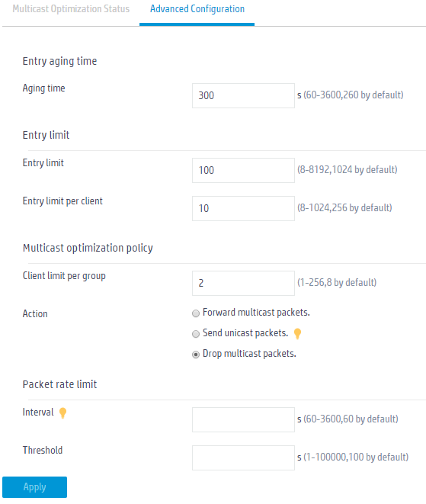Click the Threshold input field
Image resolution: width=426 pixels, height=504 pixels.
pos(243,457)
